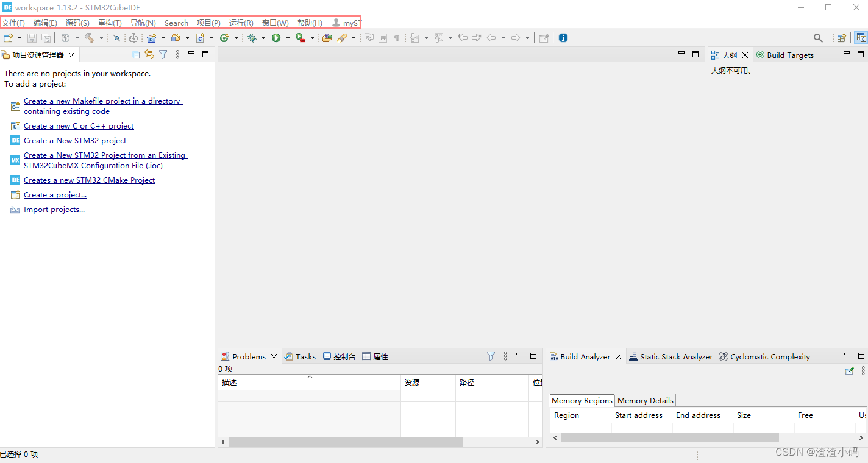Click the green bug Debug icon
868x463 pixels.
point(252,38)
